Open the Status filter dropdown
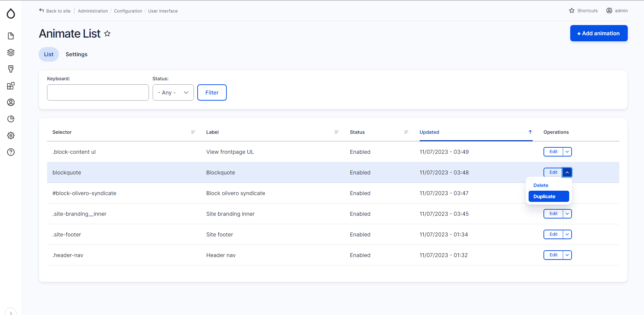 tap(173, 92)
